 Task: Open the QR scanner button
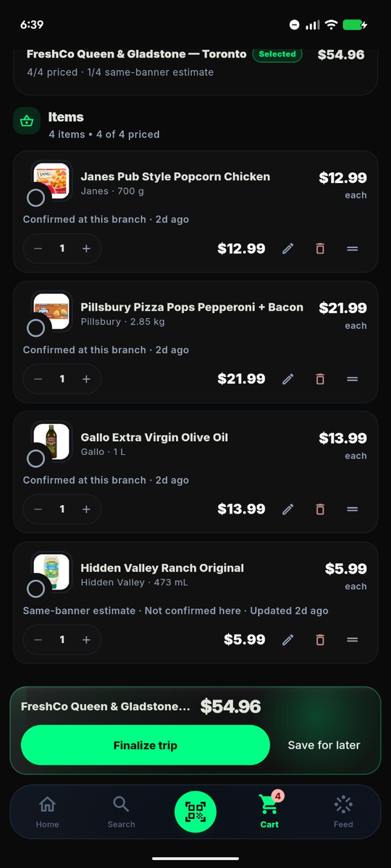tap(195, 812)
